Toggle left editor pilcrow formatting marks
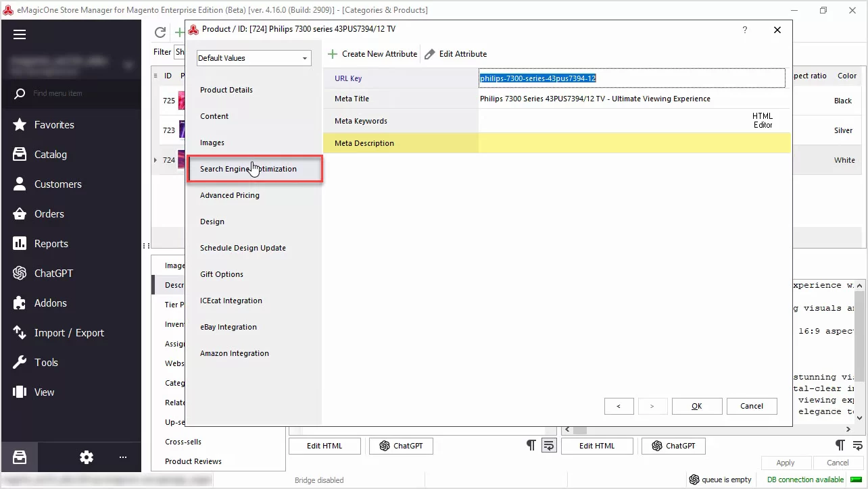The height and width of the screenshot is (489, 868). coord(531,445)
